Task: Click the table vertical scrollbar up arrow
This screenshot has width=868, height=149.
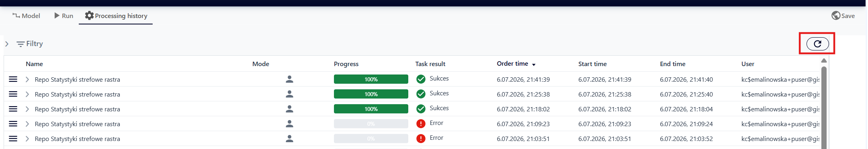Action: point(824,60)
